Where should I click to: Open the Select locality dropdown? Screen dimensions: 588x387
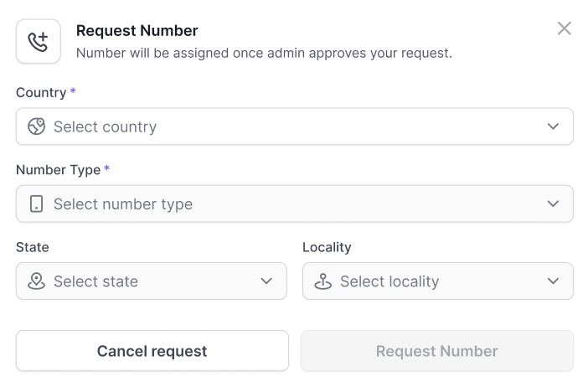(438, 281)
